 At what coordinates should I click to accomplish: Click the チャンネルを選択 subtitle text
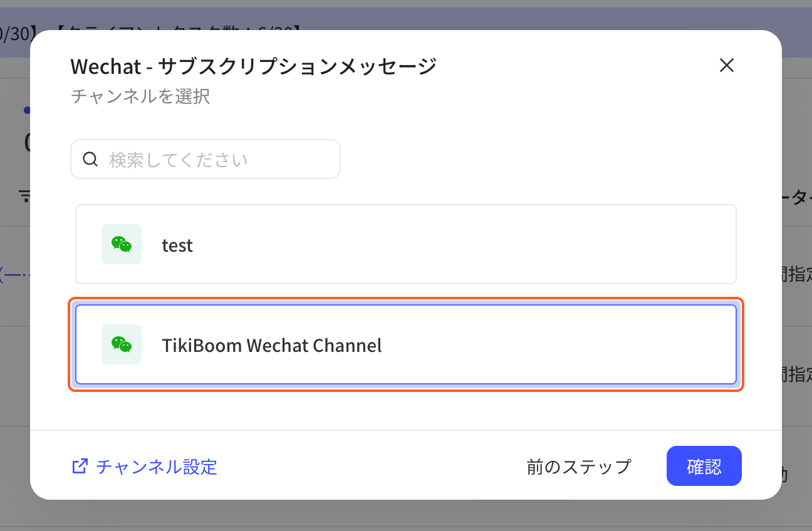tap(140, 96)
